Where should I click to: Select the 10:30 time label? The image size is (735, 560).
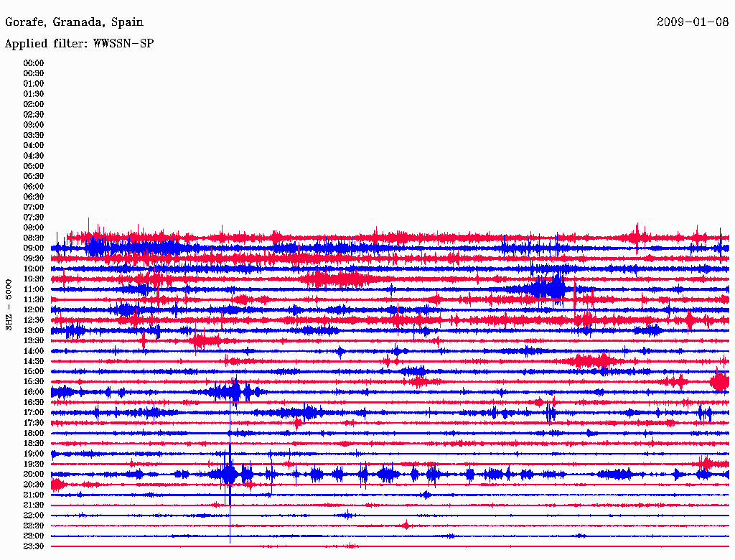pos(33,279)
